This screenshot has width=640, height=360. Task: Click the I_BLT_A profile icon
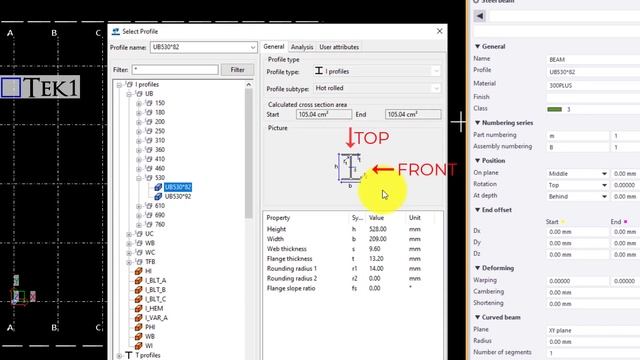pyautogui.click(x=138, y=280)
